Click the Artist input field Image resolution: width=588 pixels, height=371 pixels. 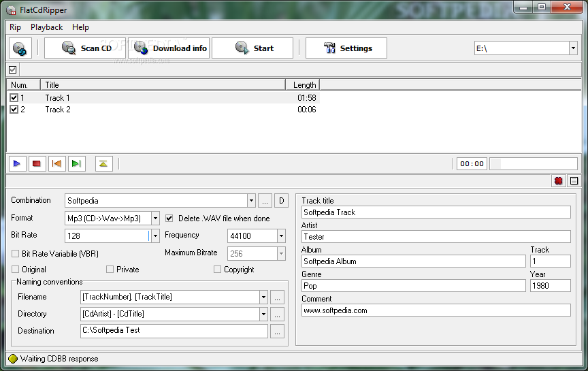(x=436, y=237)
